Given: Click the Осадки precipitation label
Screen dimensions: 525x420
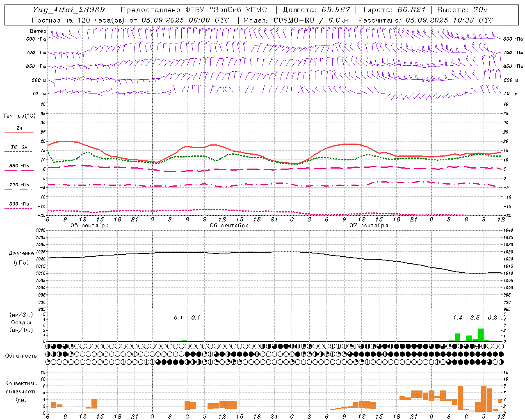Looking at the screenshot, I should 21,322.
